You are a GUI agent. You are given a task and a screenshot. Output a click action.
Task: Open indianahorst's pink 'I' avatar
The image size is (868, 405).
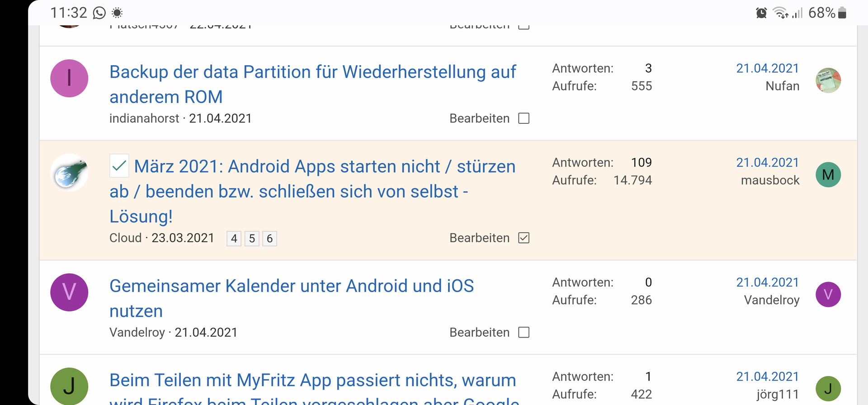[x=69, y=78]
